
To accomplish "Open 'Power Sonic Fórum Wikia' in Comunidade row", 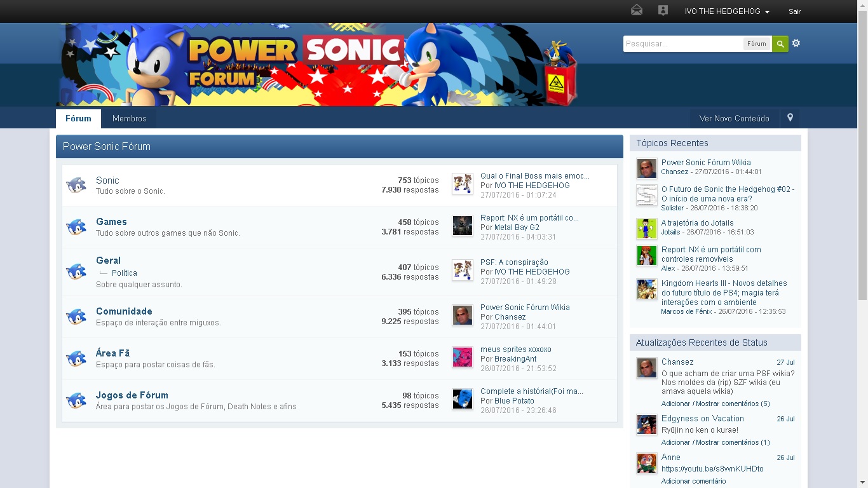I will click(x=525, y=308).
